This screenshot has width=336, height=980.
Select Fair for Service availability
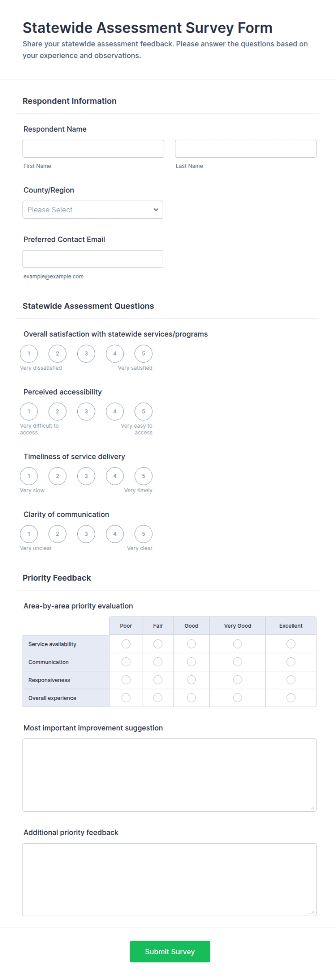pyautogui.click(x=158, y=644)
